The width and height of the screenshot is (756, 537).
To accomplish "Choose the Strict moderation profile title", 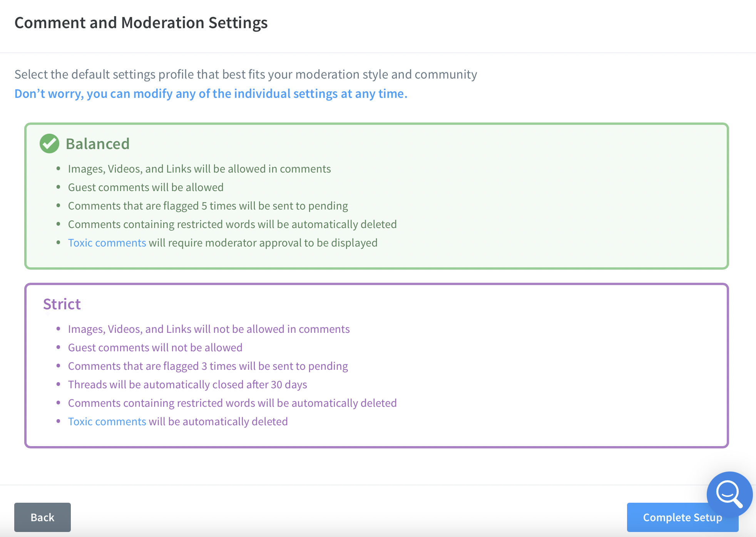I will click(62, 304).
